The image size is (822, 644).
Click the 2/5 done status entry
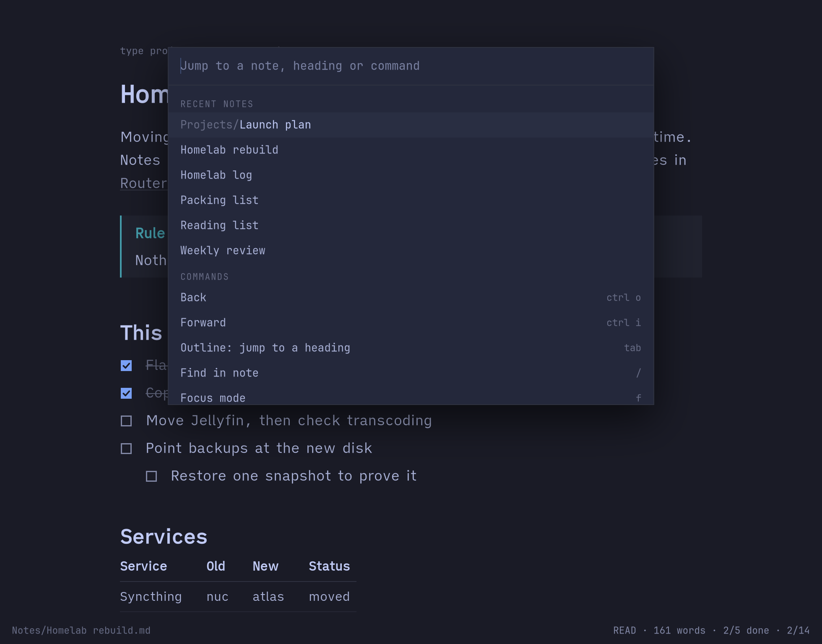click(x=746, y=631)
